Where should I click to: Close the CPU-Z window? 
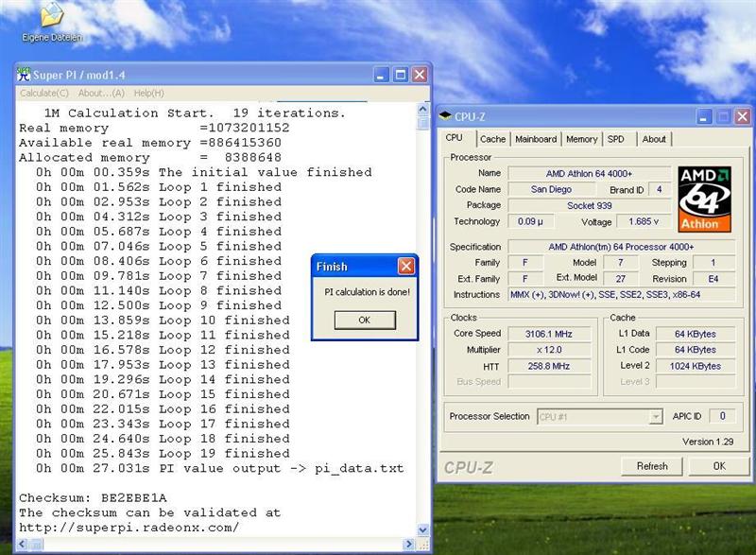(x=743, y=116)
